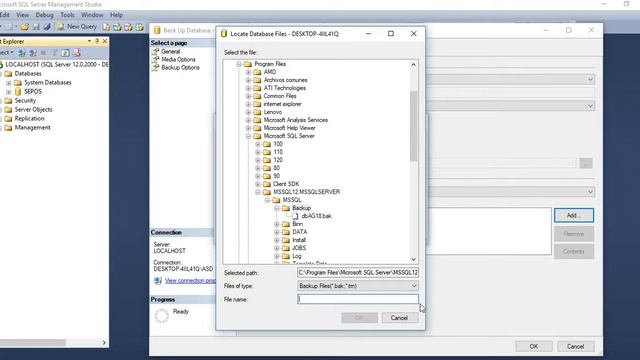Click the Save disk icon in main toolbar
Image resolution: width=640 pixels, height=360 pixels.
(36, 27)
